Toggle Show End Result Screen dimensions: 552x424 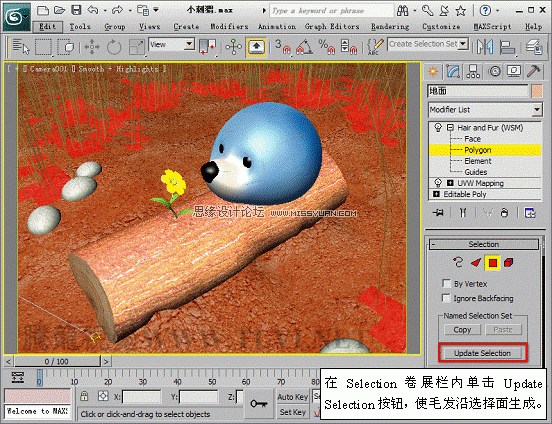tap(463, 213)
